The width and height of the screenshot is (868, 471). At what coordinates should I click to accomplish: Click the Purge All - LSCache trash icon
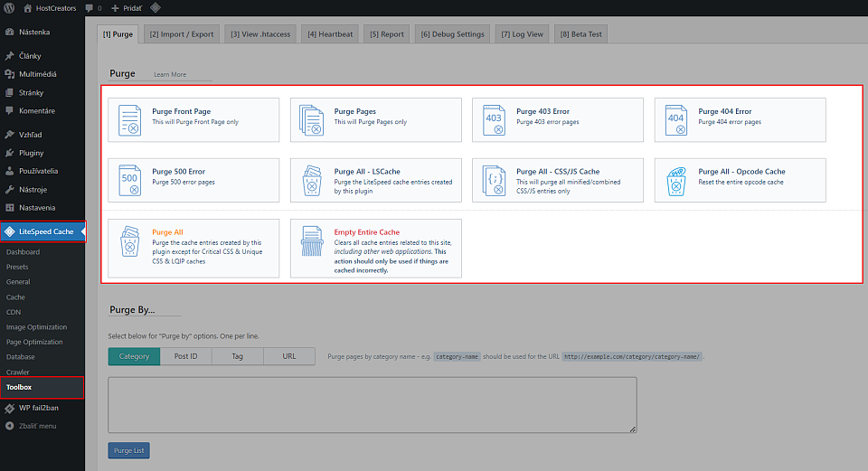pos(312,181)
